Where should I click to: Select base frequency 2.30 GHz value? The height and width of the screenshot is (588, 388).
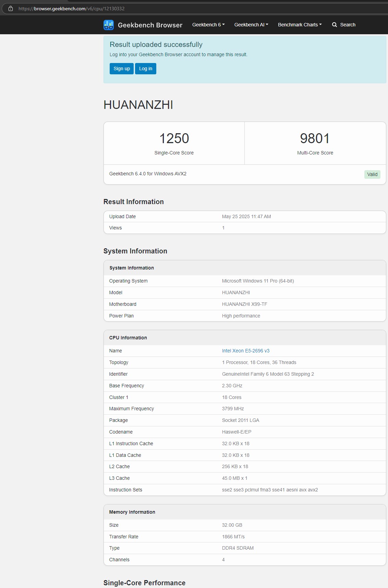pos(232,386)
